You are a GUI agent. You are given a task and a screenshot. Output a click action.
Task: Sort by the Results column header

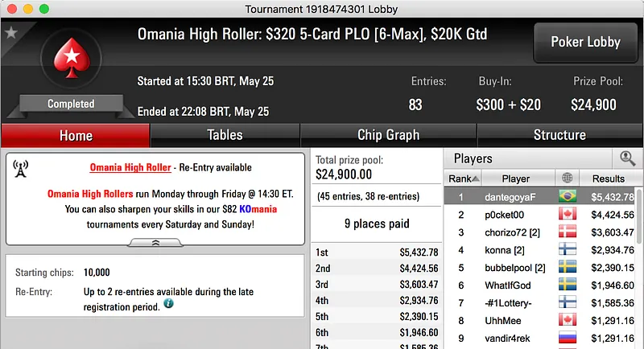tap(608, 179)
